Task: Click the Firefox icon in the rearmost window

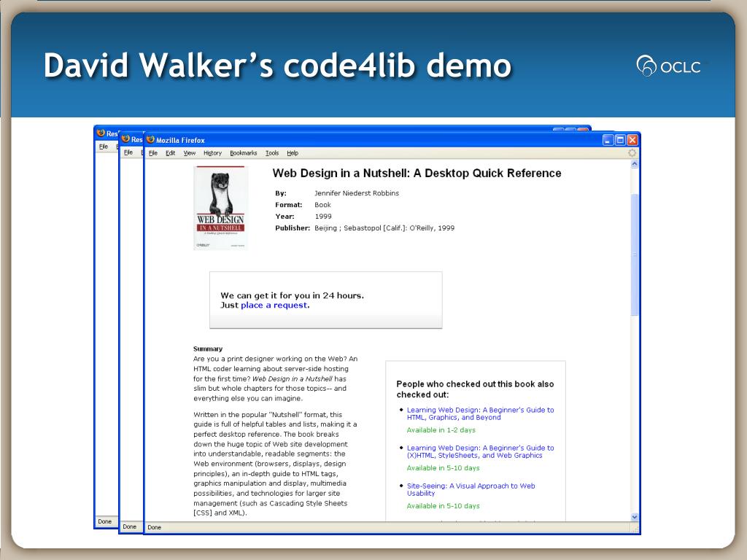Action: (101, 133)
